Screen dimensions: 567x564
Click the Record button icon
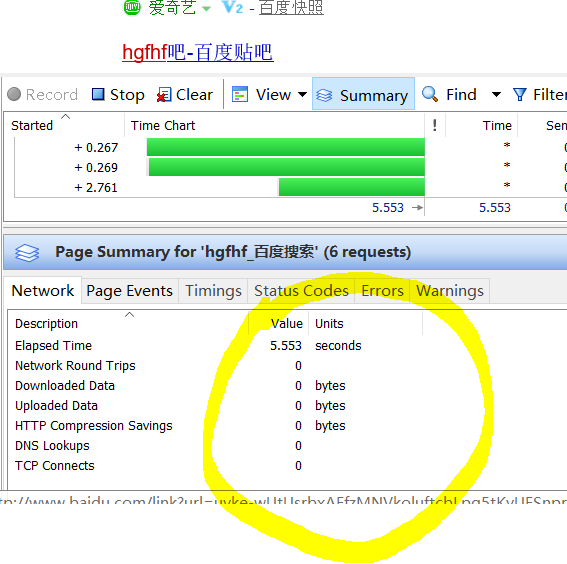coord(14,94)
